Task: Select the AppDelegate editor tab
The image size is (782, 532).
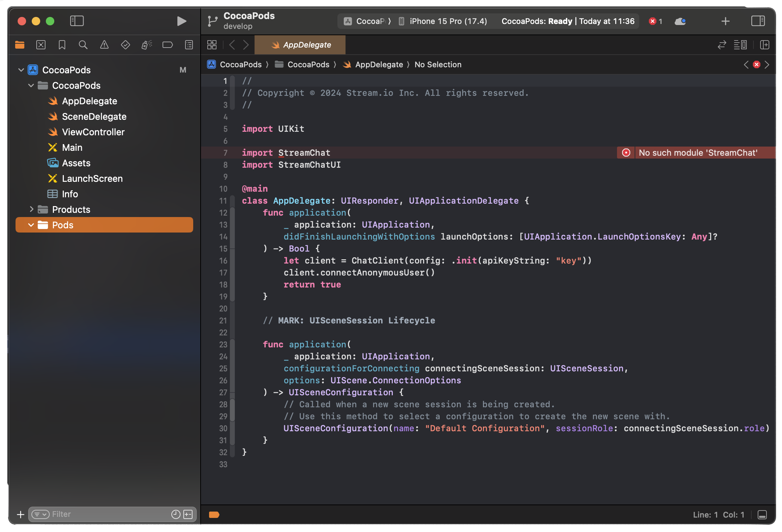Action: pos(301,45)
